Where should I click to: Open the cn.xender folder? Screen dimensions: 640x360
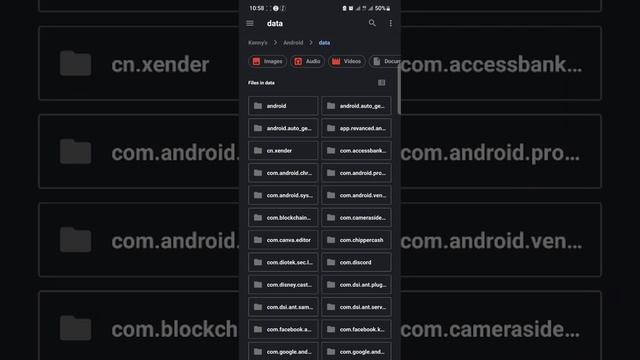283,151
